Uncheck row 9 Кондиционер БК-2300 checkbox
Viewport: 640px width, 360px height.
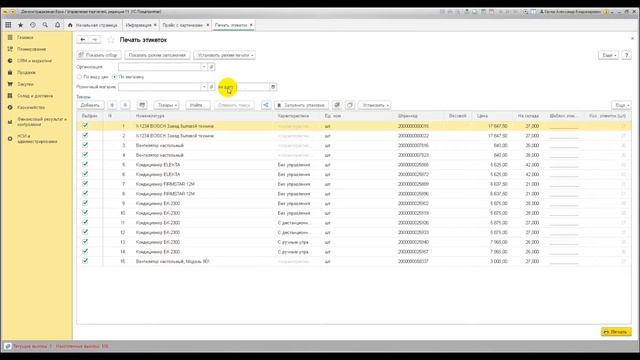(85, 203)
